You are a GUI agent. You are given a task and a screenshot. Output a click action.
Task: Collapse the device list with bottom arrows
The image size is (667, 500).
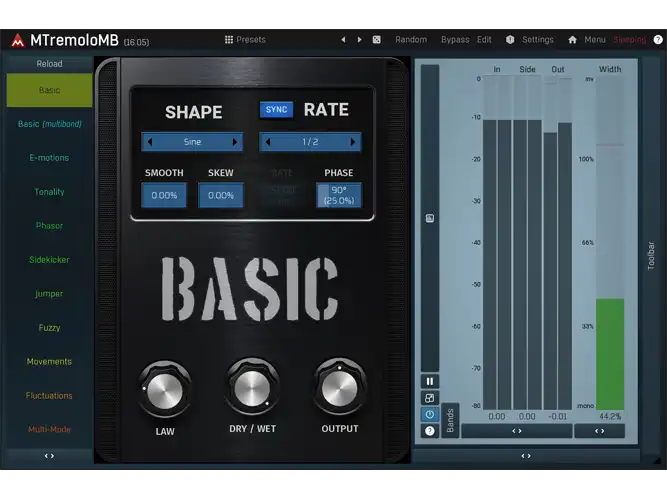[49, 456]
